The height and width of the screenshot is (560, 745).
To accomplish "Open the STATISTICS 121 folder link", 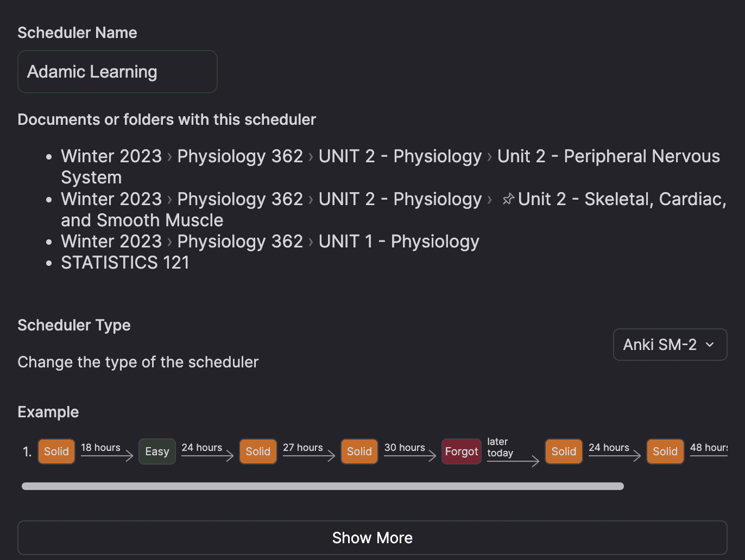I will pyautogui.click(x=125, y=263).
